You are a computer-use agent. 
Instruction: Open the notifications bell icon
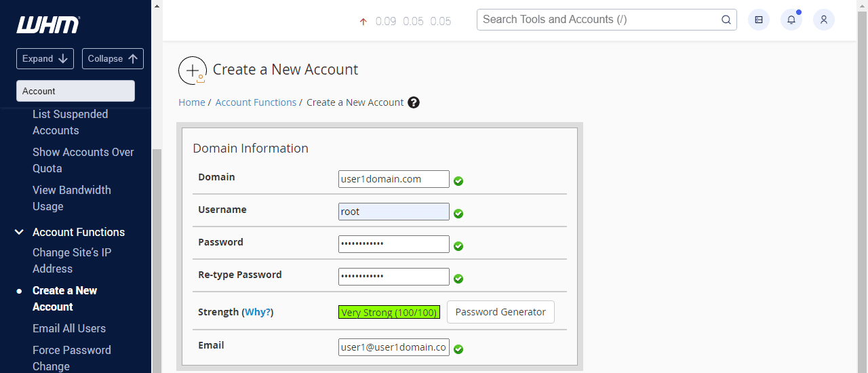pos(791,20)
